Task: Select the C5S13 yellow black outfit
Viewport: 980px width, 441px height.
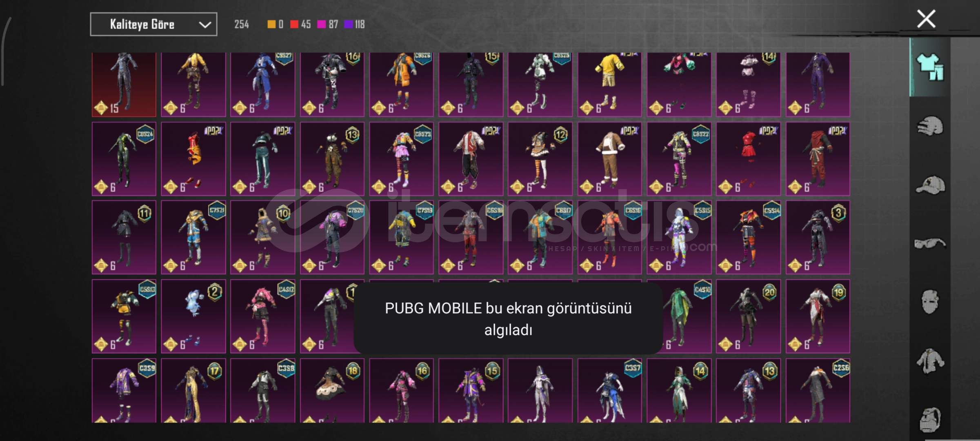Action: [124, 316]
